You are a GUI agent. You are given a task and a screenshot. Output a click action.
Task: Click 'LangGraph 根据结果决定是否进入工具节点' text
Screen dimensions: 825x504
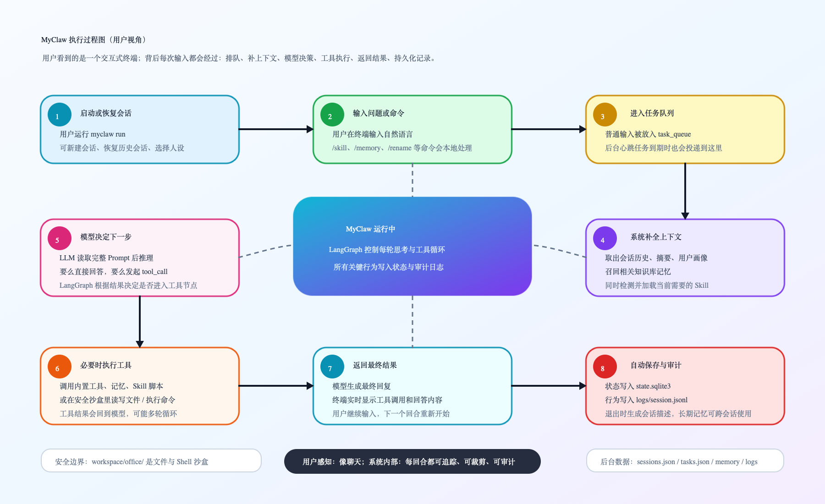[128, 285]
